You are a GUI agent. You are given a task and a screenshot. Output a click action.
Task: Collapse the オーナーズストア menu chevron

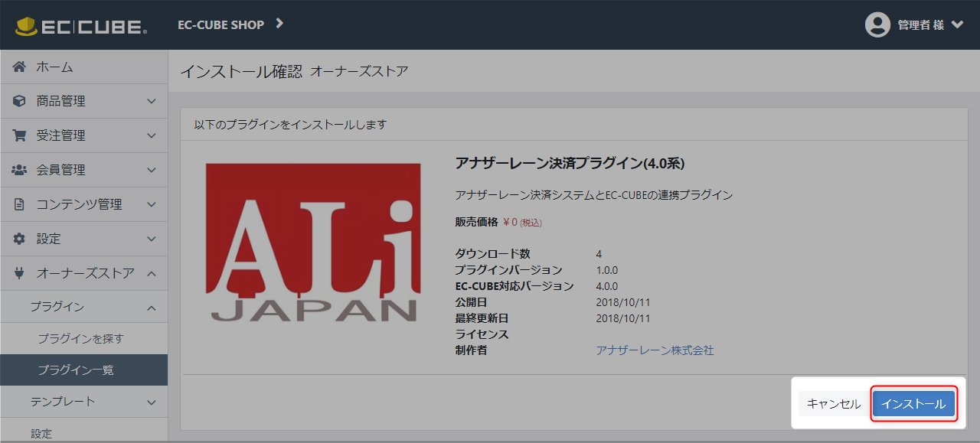click(152, 273)
